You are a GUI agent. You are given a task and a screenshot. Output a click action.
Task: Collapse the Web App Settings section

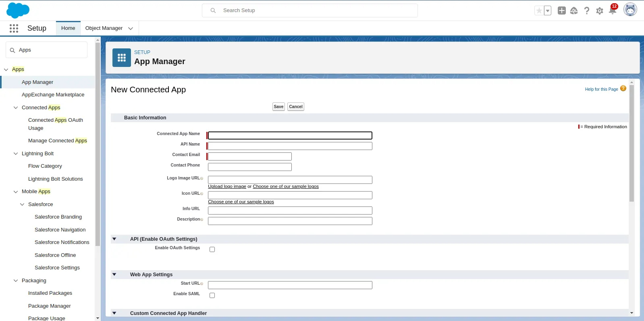[x=114, y=275]
